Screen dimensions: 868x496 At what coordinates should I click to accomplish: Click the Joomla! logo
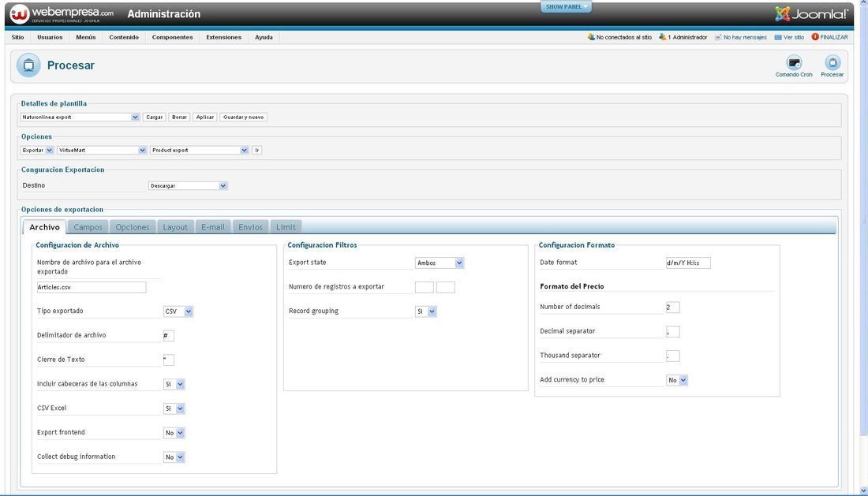click(811, 14)
